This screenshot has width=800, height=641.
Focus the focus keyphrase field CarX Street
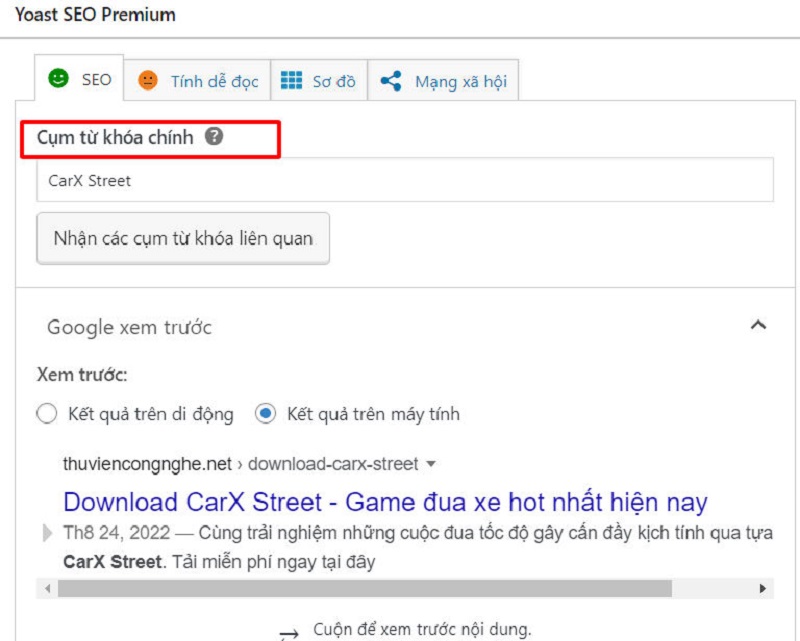pos(405,180)
